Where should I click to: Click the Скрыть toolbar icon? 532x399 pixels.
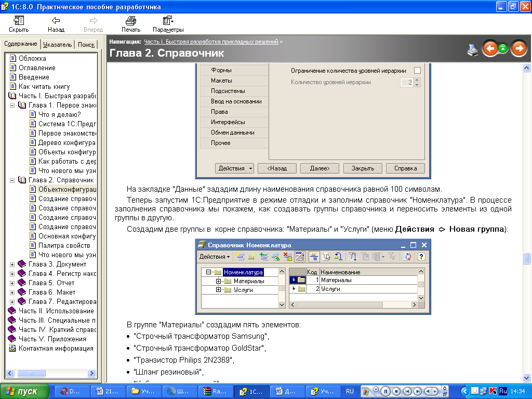point(19,21)
